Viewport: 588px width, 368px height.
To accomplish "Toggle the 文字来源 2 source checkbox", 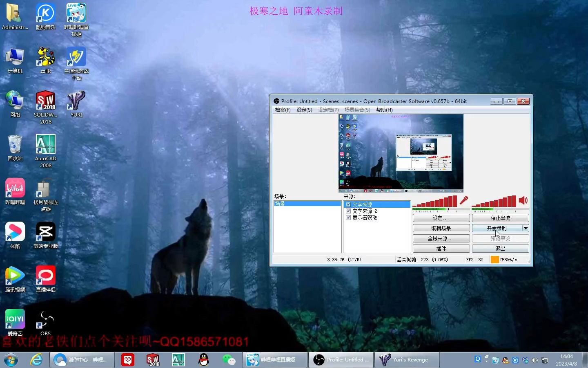I will [348, 211].
